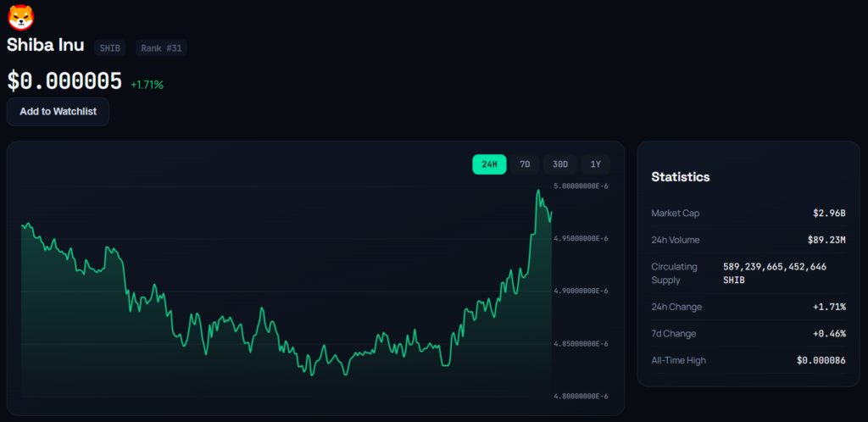
Task: Click the 589,239,665,452,646 SHIB supply value
Action: tap(775, 273)
